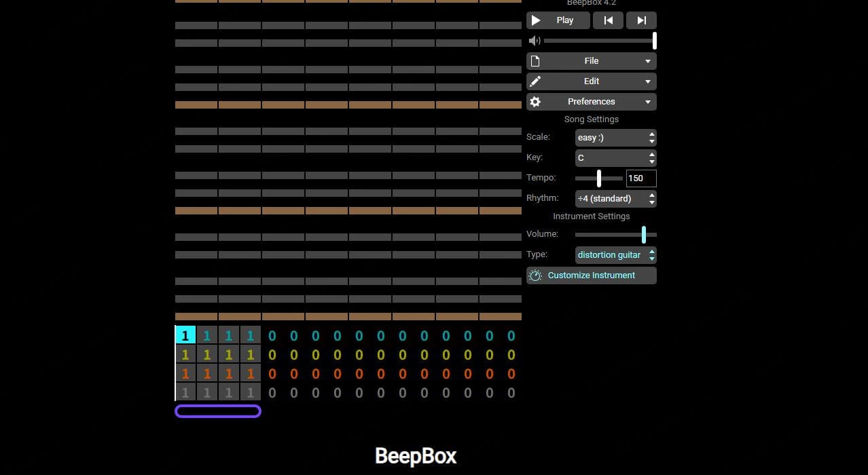Image resolution: width=868 pixels, height=475 pixels.
Task: Select last bar pattern 0 in cyan channel
Action: tap(511, 335)
